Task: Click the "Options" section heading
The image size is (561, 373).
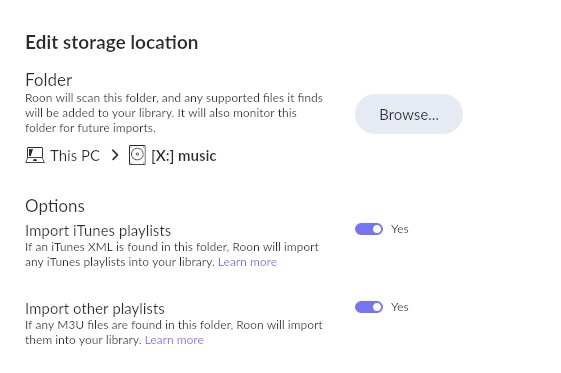Action: point(55,206)
